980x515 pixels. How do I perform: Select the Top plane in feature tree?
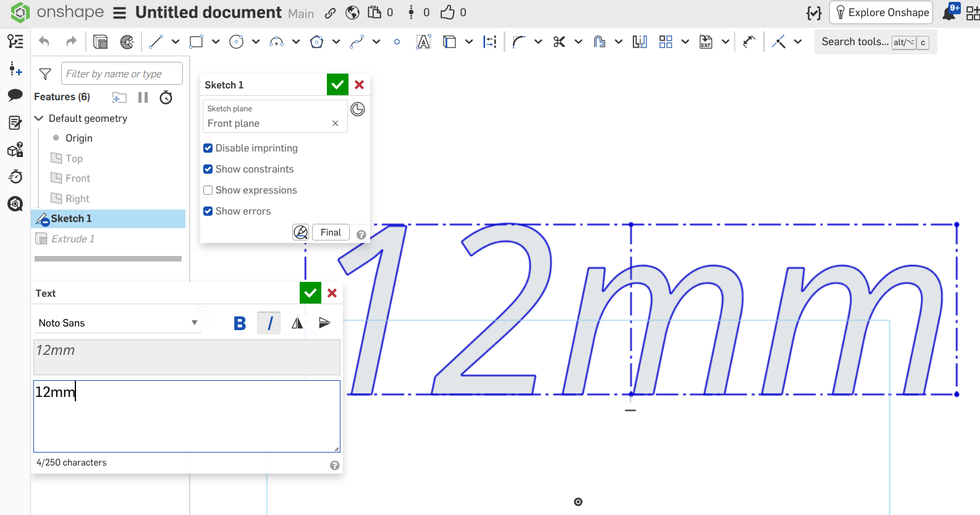(x=74, y=158)
